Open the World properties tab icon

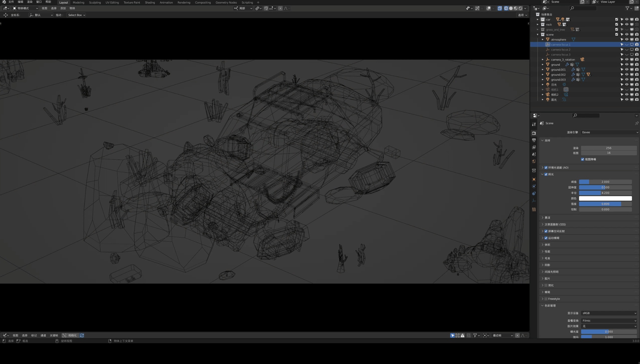coord(534,161)
